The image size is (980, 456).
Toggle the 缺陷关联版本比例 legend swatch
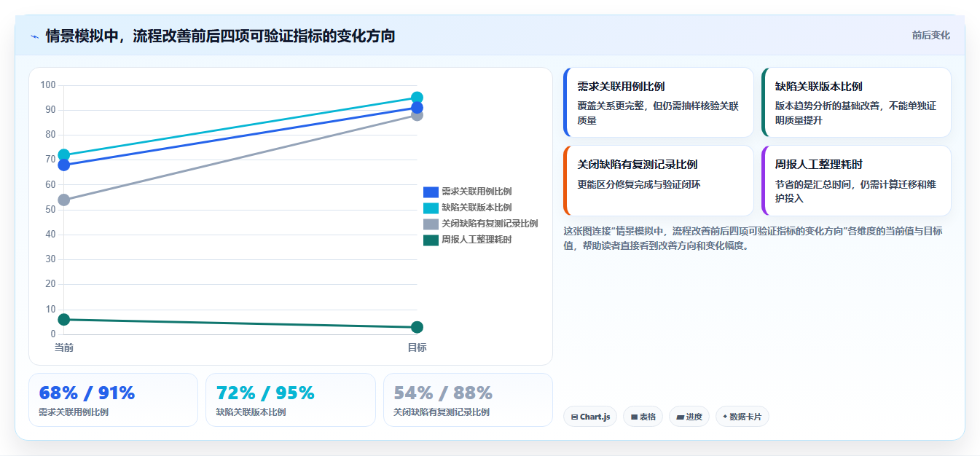(431, 208)
